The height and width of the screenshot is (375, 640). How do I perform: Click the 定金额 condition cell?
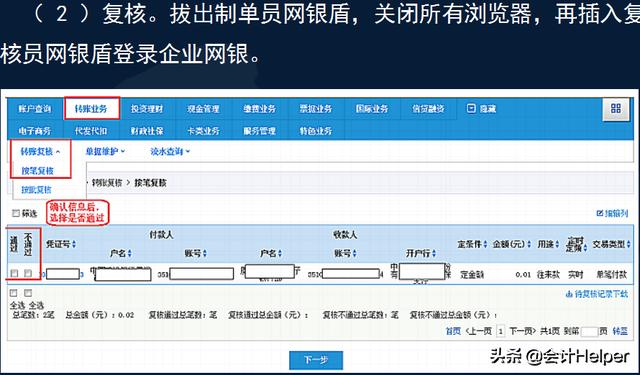[472, 275]
